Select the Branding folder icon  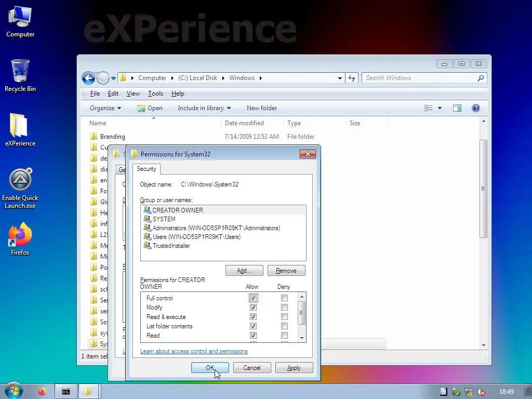[x=94, y=137]
